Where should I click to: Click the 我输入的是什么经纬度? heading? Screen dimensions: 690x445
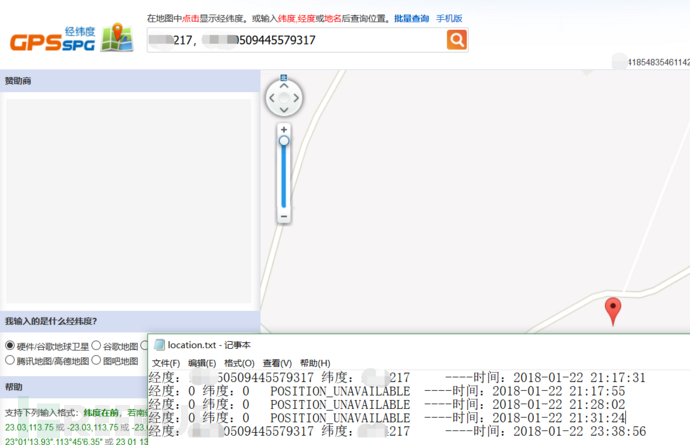coord(51,321)
